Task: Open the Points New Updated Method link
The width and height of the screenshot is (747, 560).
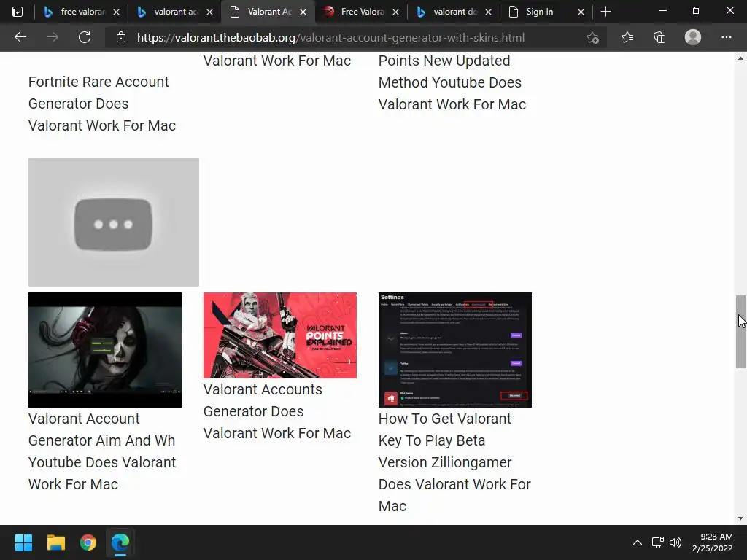Action: click(452, 82)
